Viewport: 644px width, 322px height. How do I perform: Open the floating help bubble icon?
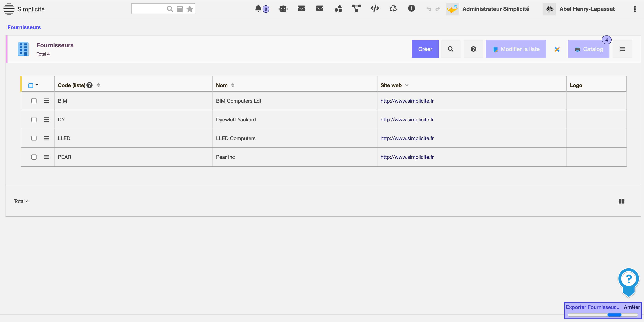[628, 279]
